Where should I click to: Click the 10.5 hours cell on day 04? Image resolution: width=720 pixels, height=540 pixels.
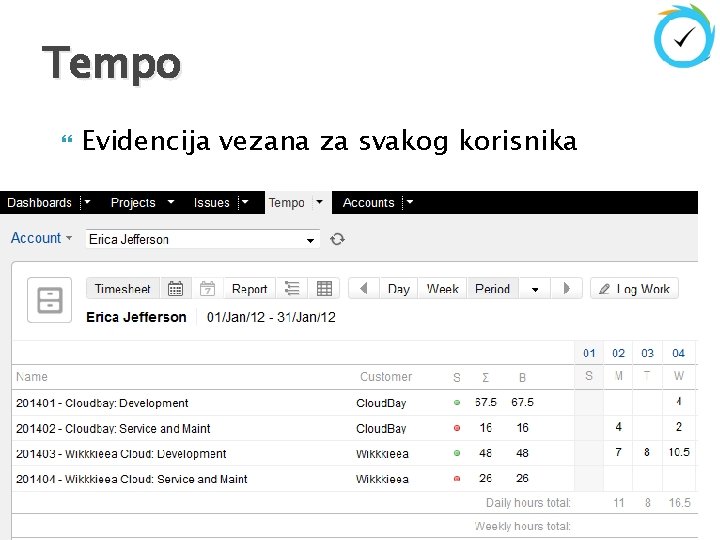679,452
